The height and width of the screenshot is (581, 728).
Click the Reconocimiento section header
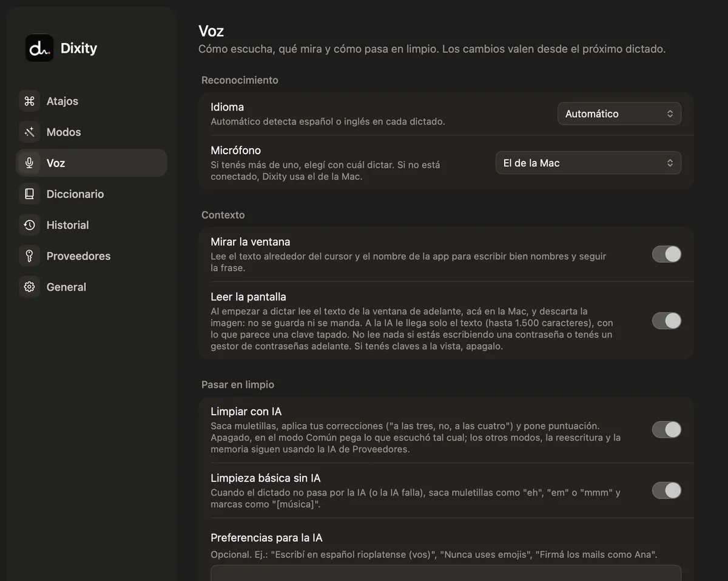tap(240, 80)
